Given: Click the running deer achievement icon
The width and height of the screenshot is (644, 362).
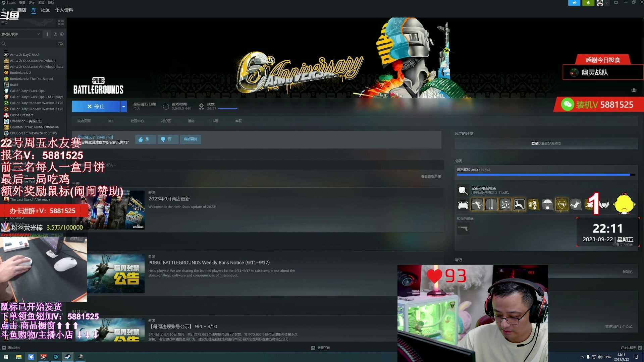Looking at the screenshot, I should pyautogui.click(x=519, y=204).
